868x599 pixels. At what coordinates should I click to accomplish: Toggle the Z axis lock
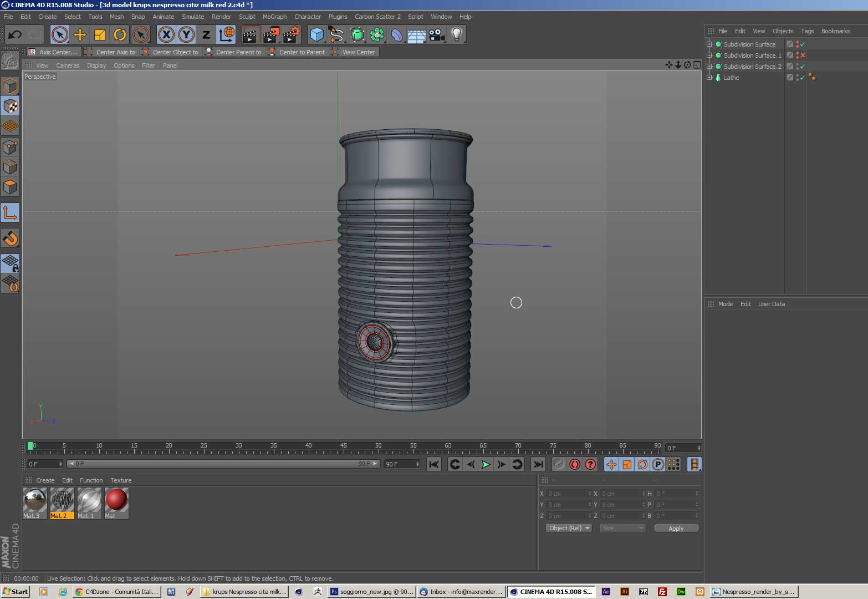(206, 35)
